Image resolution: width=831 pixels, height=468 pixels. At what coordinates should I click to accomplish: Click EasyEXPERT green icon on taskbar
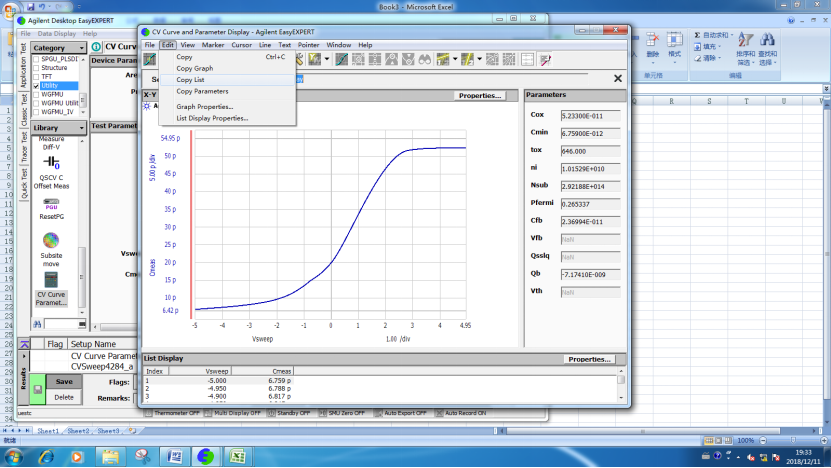[206, 456]
